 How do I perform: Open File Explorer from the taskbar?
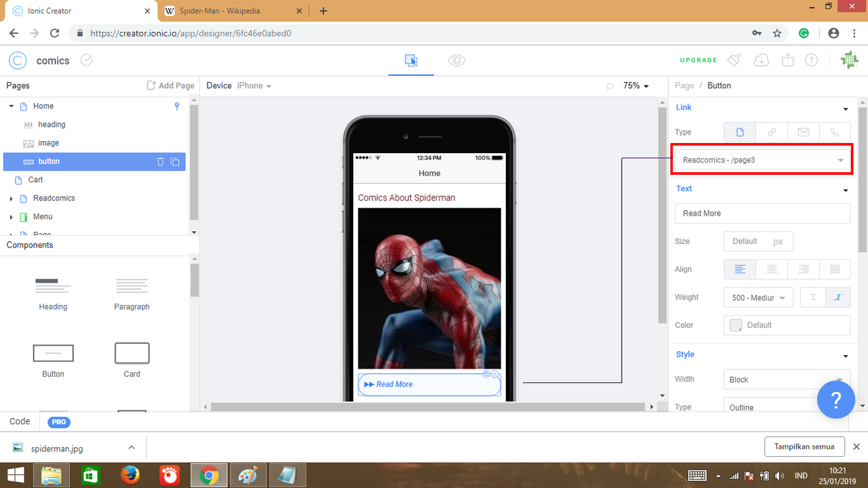coord(52,476)
